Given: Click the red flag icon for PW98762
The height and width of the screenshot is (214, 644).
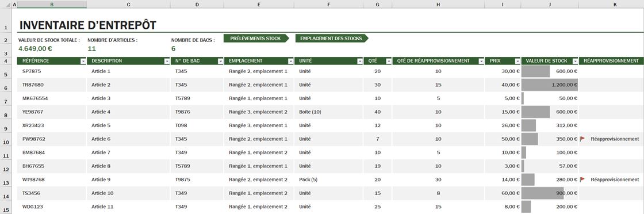Looking at the screenshot, I should coord(582,139).
